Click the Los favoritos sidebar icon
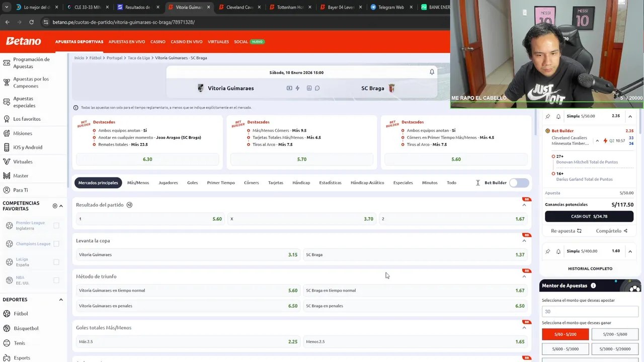 7,119
